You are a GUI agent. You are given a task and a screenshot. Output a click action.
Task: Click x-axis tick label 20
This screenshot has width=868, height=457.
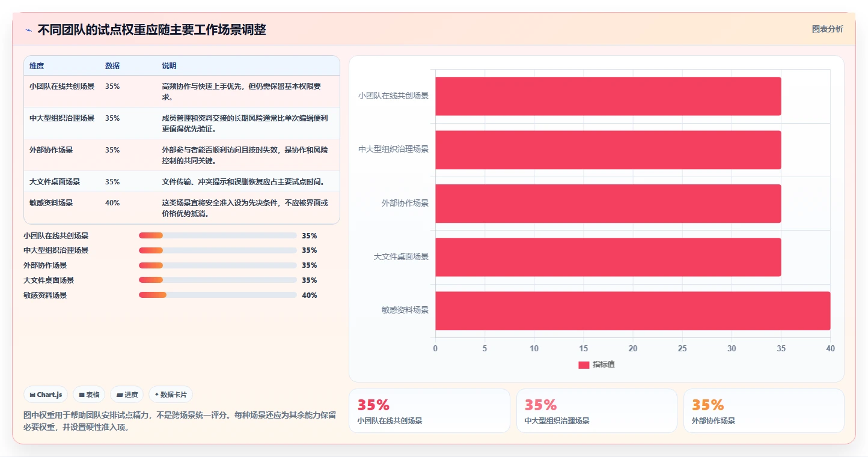pos(632,348)
